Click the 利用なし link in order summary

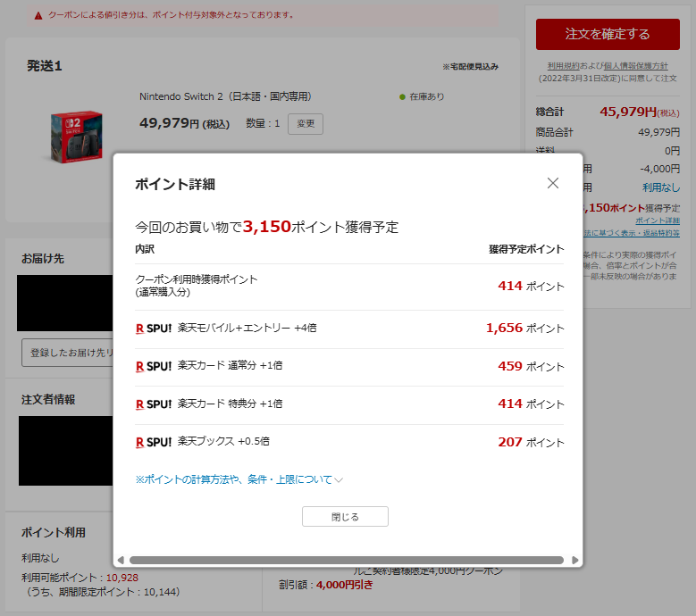pos(661,187)
